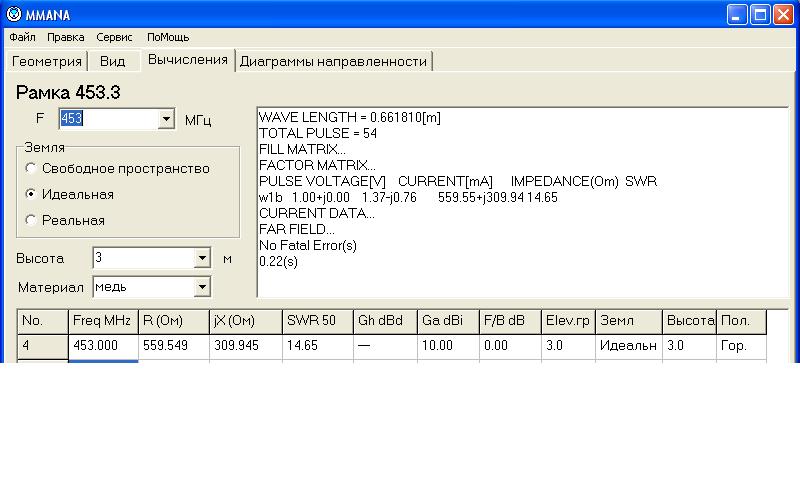Viewport: 800px width, 477px height.
Task: Click the MMANA title bar application icon
Action: pyautogui.click(x=13, y=15)
